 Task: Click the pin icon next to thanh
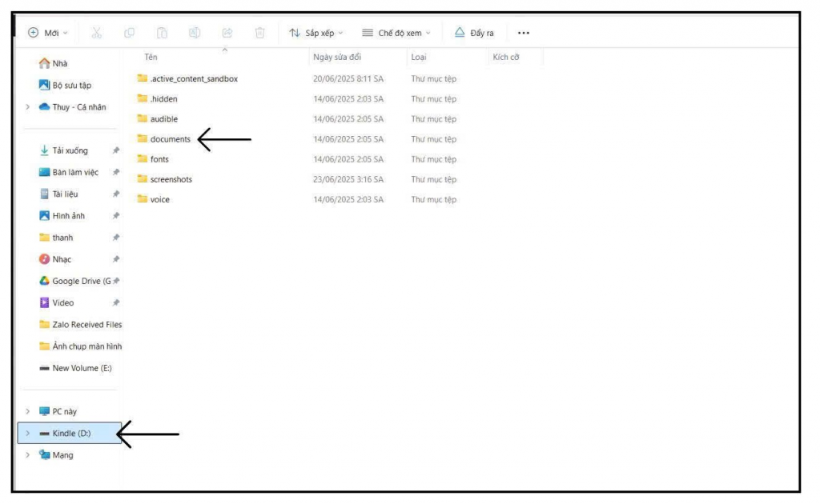click(116, 238)
